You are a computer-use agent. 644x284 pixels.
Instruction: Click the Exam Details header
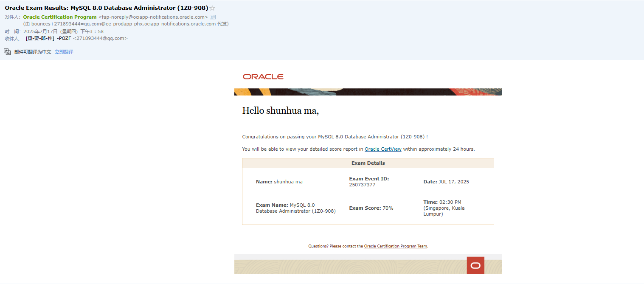click(368, 163)
